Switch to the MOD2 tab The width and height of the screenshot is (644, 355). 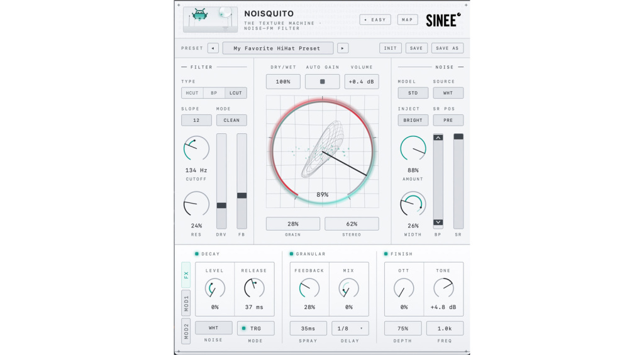coord(186,330)
